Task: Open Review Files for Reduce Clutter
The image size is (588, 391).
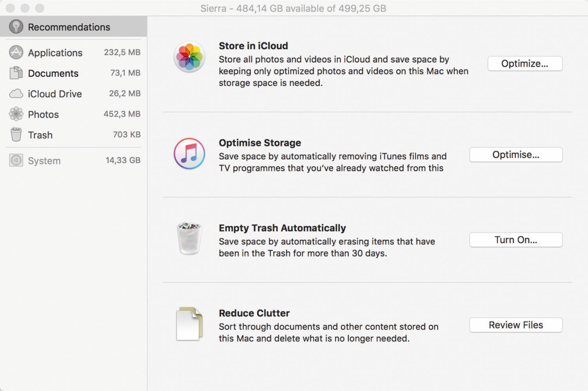Action: (516, 325)
